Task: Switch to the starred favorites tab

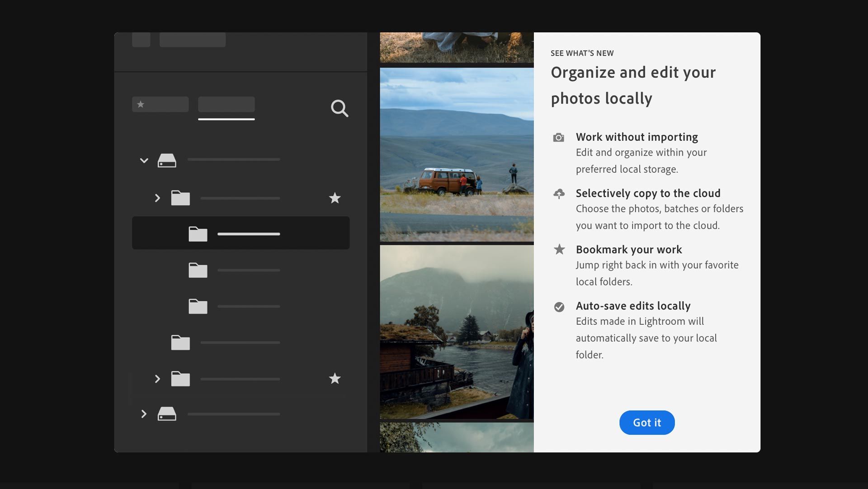Action: coord(160,104)
